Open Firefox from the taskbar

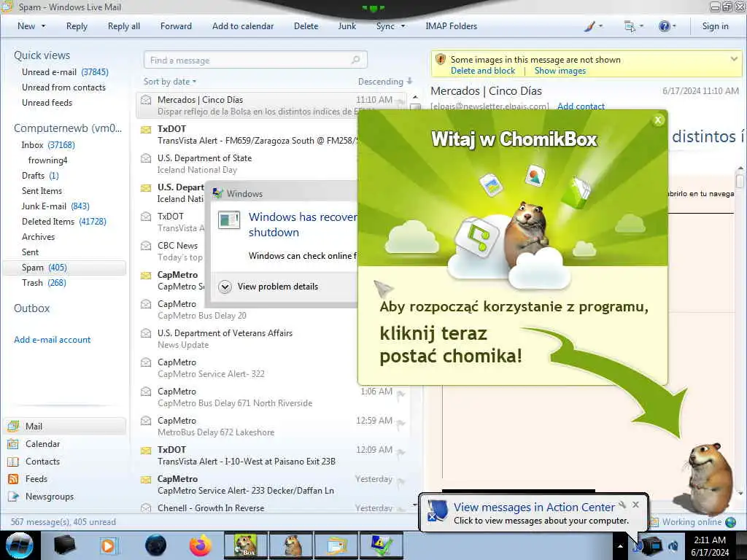201,545
